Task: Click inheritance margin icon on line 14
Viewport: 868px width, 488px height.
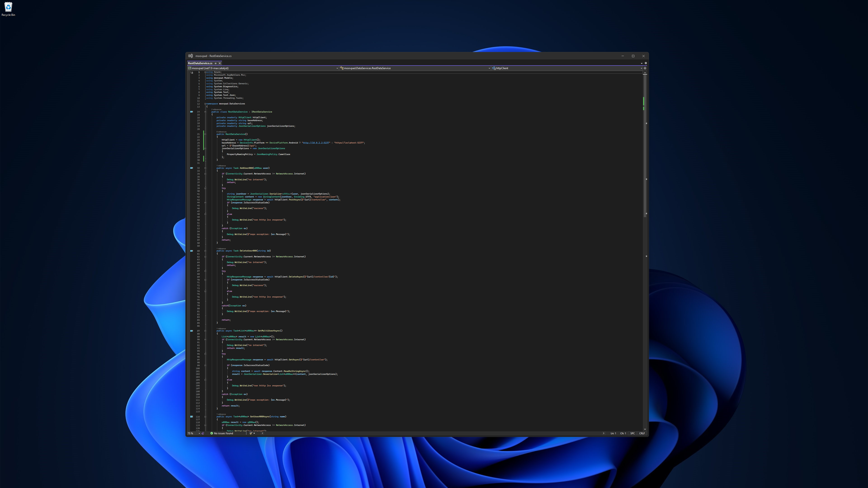Action: 192,112
